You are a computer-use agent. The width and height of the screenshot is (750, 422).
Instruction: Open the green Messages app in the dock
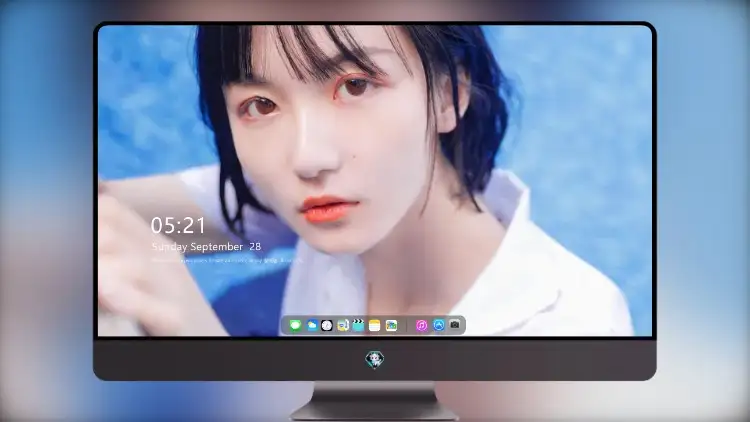(x=295, y=325)
